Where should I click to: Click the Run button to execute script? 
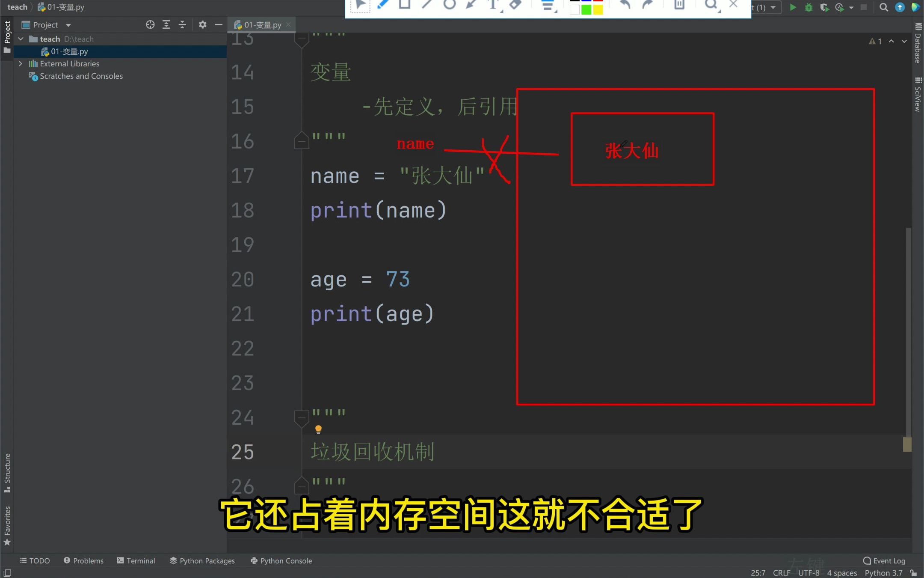[792, 7]
